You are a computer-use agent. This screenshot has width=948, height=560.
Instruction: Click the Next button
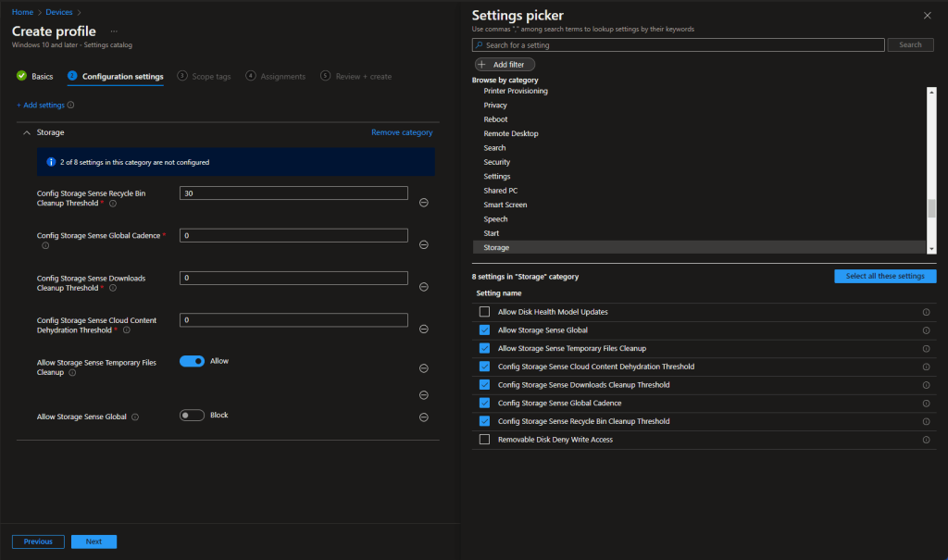coord(94,541)
